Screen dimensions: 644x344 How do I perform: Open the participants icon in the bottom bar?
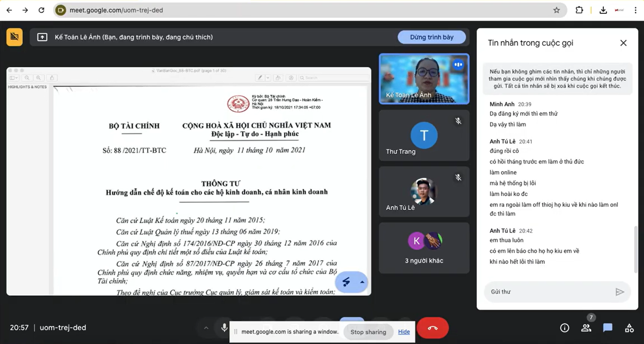coord(586,328)
